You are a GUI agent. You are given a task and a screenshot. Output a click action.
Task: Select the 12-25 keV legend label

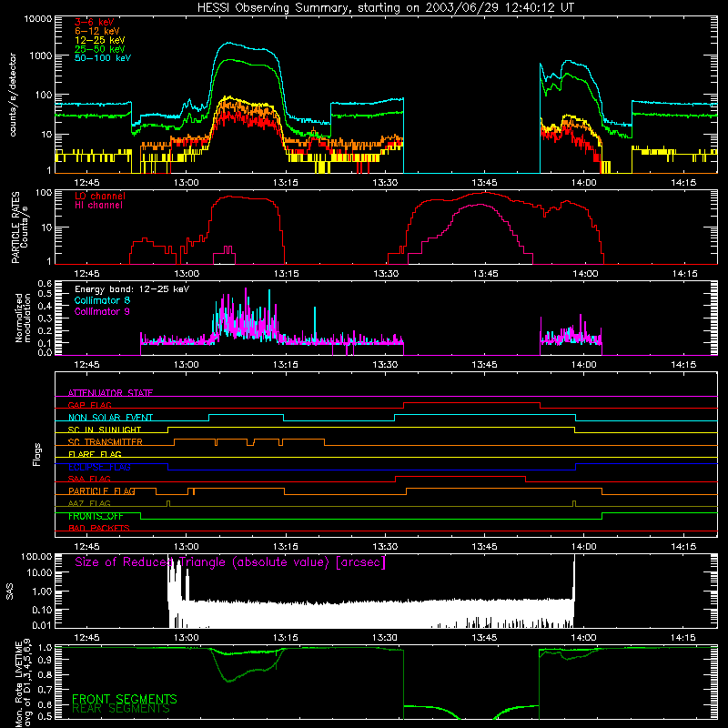pyautogui.click(x=100, y=40)
